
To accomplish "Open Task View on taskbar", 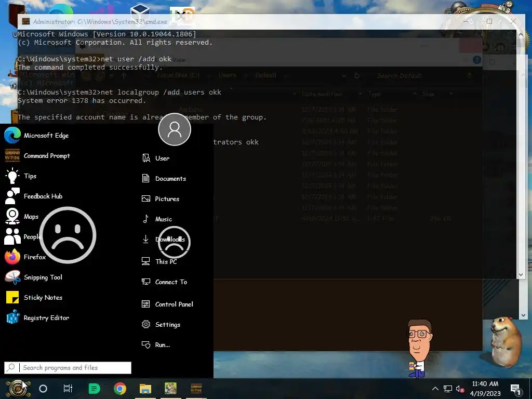I will 68,389.
